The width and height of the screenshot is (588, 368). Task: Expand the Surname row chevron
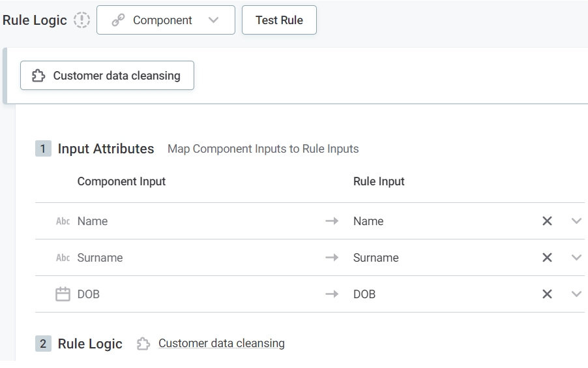(x=576, y=258)
